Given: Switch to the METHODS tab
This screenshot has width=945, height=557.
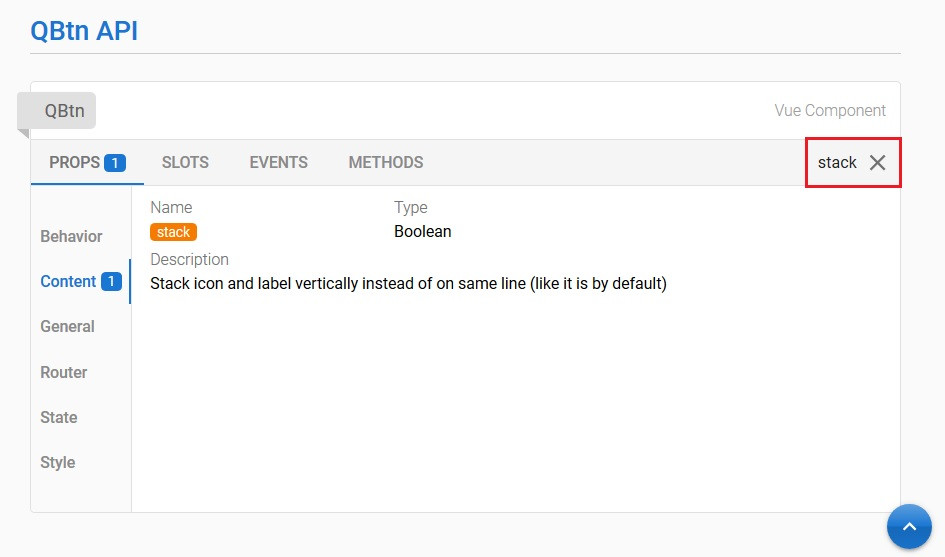Looking at the screenshot, I should coord(385,162).
